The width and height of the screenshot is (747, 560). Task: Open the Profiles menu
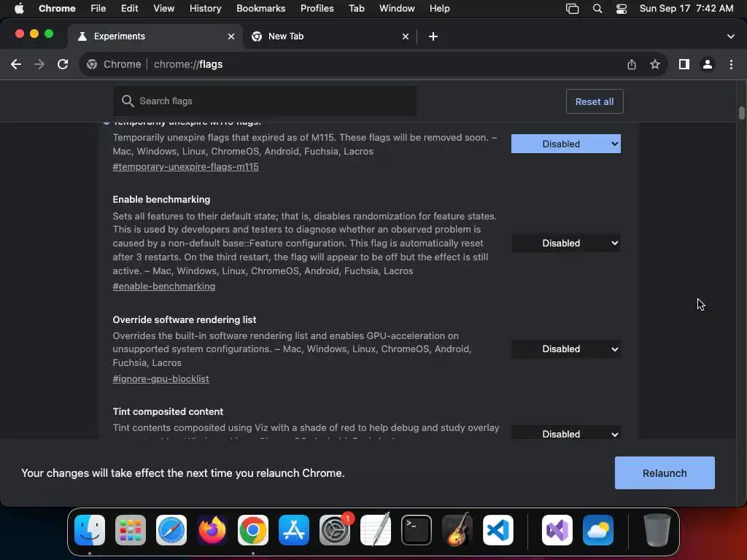coord(317,9)
